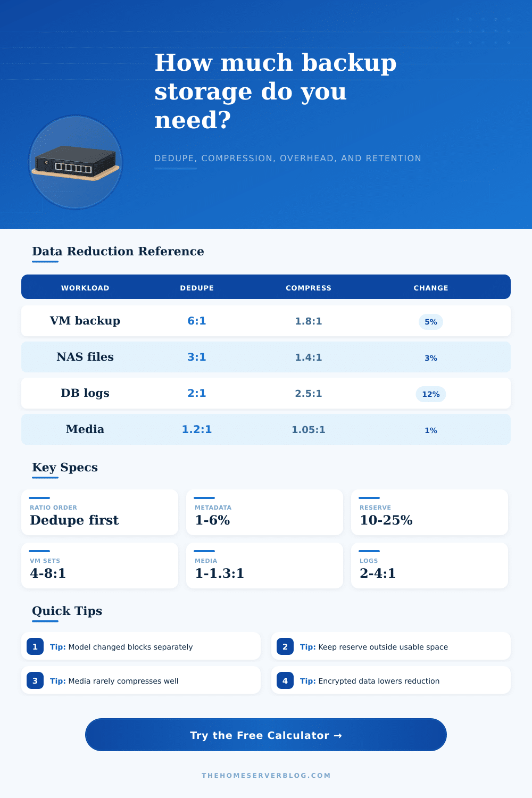Click the 3:1 dedupe value
Image resolution: width=532 pixels, height=798 pixels.
[197, 357]
